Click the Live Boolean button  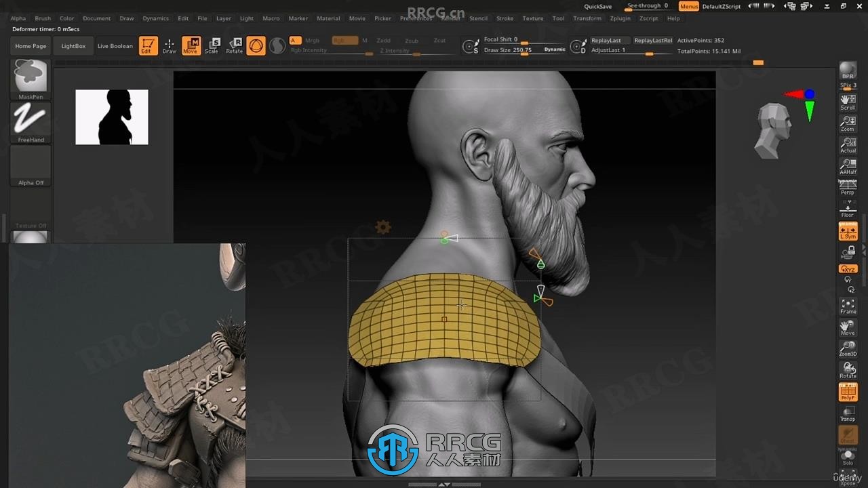point(115,46)
